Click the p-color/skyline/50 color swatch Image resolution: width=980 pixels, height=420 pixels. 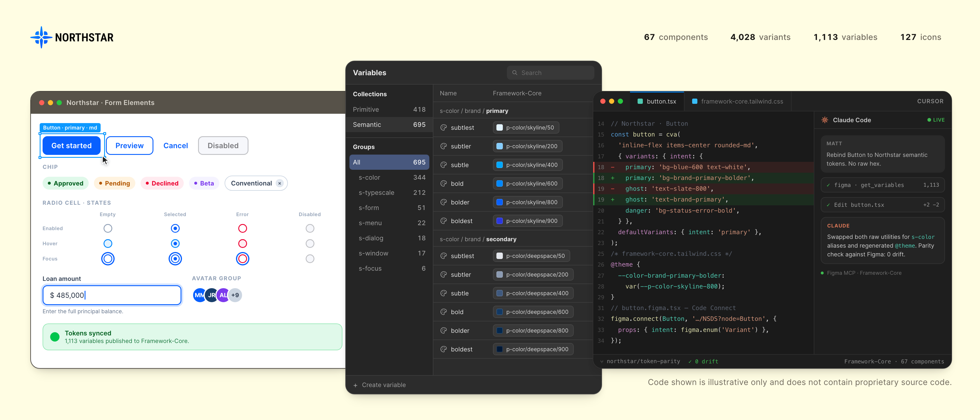(x=500, y=127)
